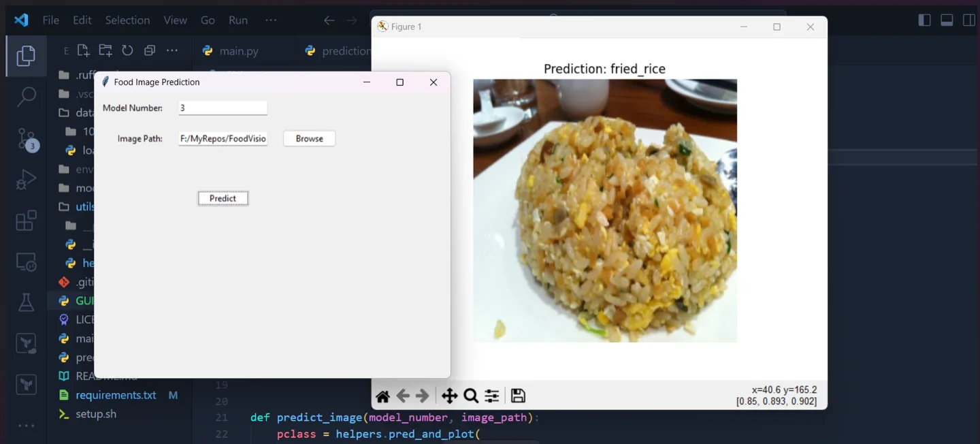Open the File menu
This screenshot has height=444, width=980.
pos(51,20)
